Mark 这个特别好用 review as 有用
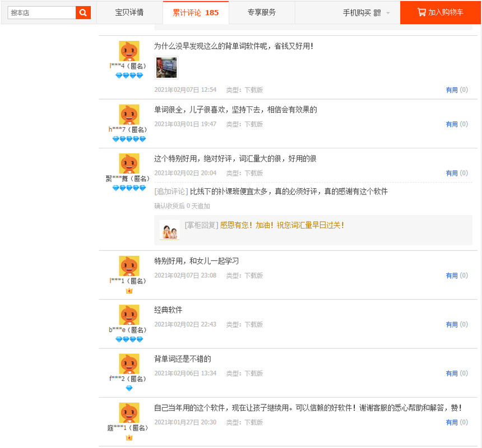This screenshot has width=482, height=448. point(452,173)
